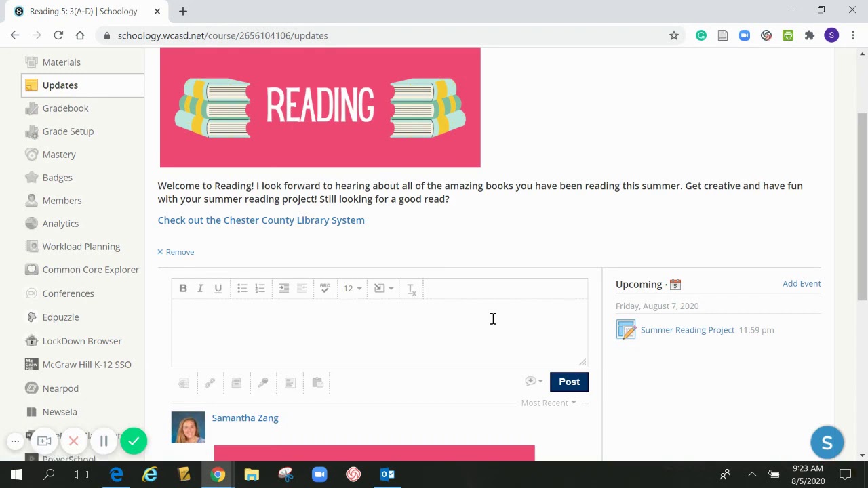Open the Chester County Library System link
Viewport: 868px width, 488px height.
pyautogui.click(x=261, y=220)
